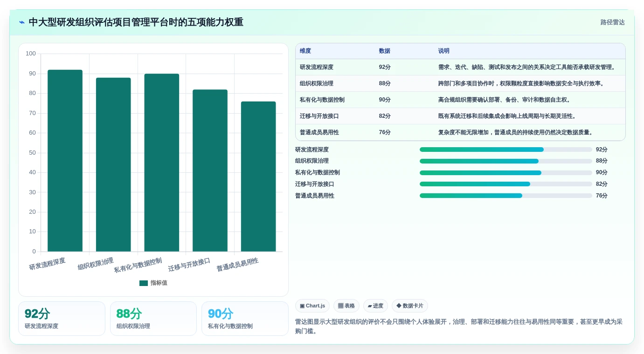Image resolution: width=644 pixels, height=354 pixels.
Task: Click the 私有化与数据控制 progress bar
Action: [506, 173]
